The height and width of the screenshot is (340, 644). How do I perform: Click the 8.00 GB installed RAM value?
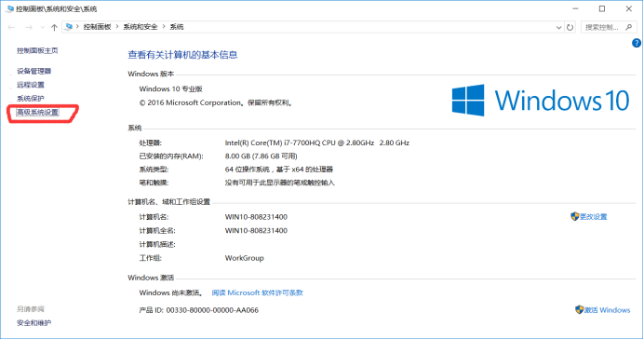pos(261,156)
